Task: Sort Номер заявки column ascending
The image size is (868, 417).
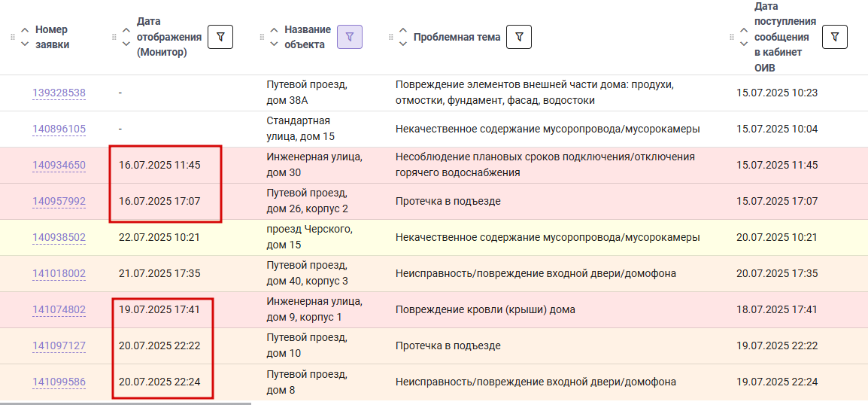Action: click(x=24, y=30)
